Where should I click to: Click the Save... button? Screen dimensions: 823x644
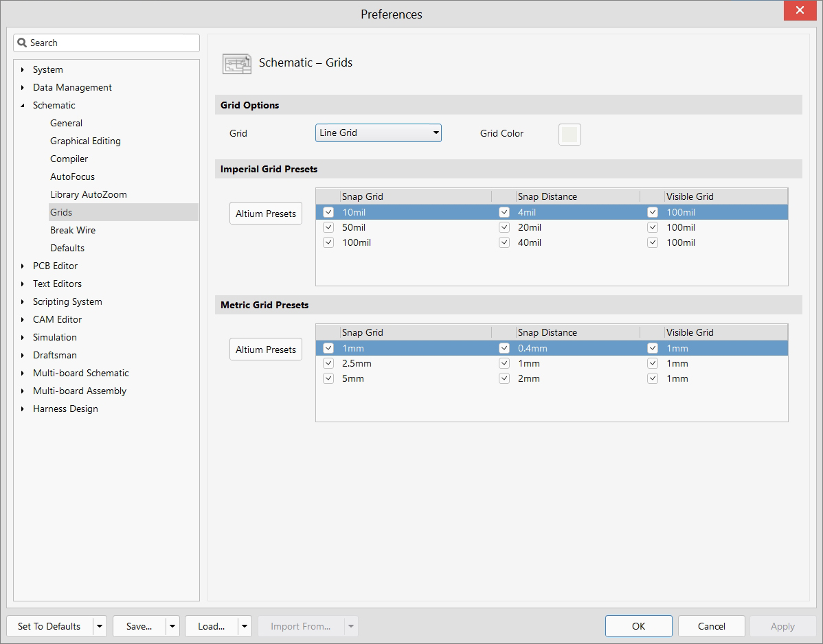pyautogui.click(x=139, y=626)
